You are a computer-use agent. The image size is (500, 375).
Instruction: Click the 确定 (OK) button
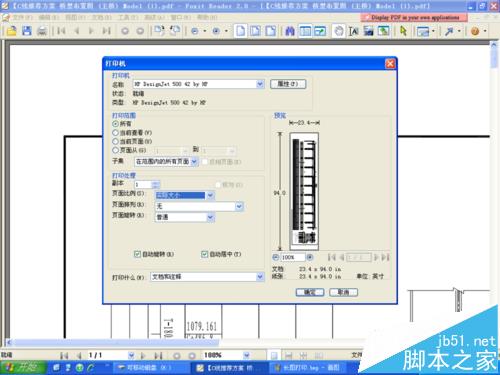310,292
